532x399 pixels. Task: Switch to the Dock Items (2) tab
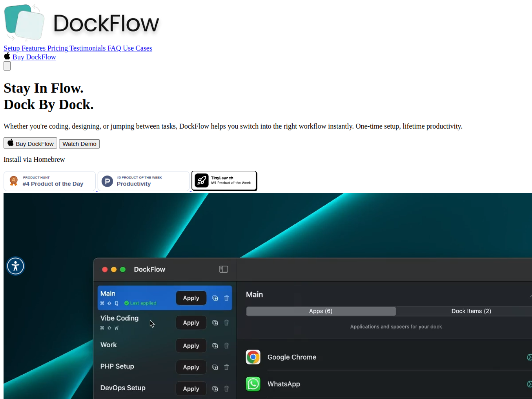tap(471, 311)
